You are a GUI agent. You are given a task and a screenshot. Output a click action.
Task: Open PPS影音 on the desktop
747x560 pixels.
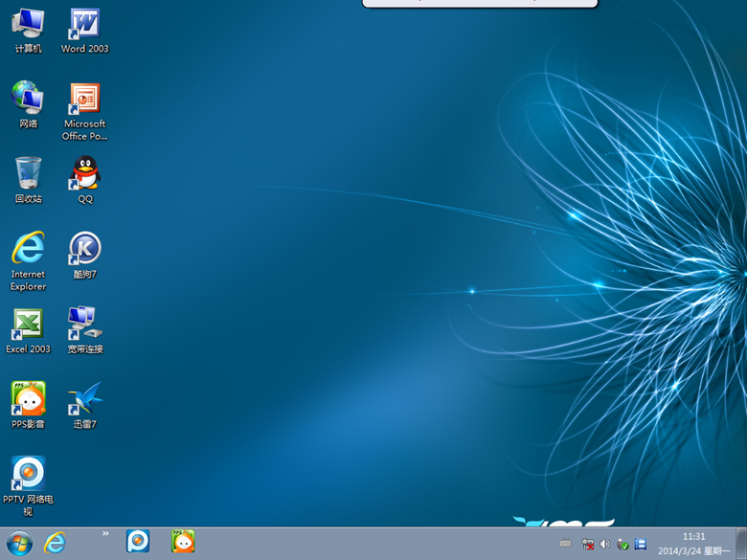pos(28,399)
